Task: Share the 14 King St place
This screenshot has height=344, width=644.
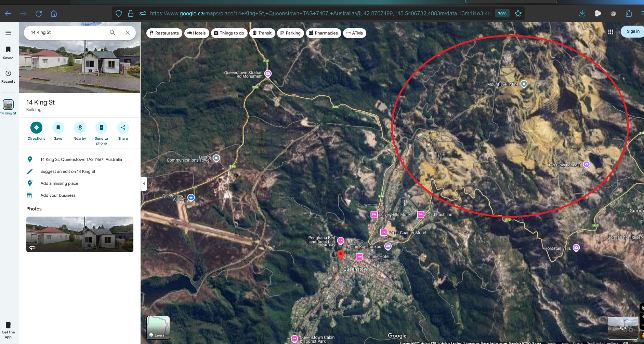Action: pyautogui.click(x=123, y=131)
